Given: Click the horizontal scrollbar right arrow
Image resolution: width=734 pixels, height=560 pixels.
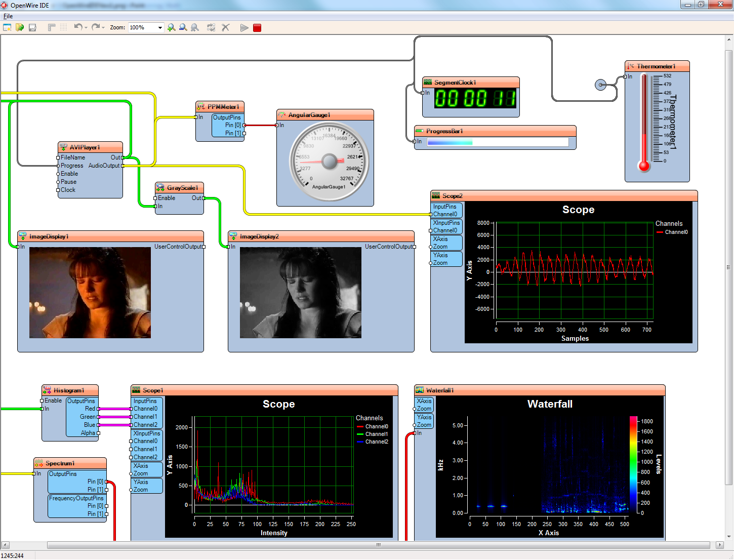Looking at the screenshot, I should 720,545.
